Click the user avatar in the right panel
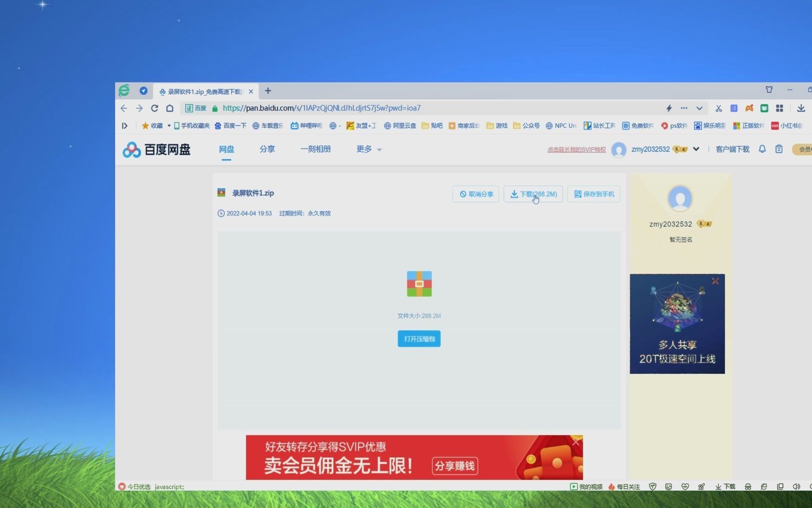Image resolution: width=812 pixels, height=508 pixels. tap(680, 198)
